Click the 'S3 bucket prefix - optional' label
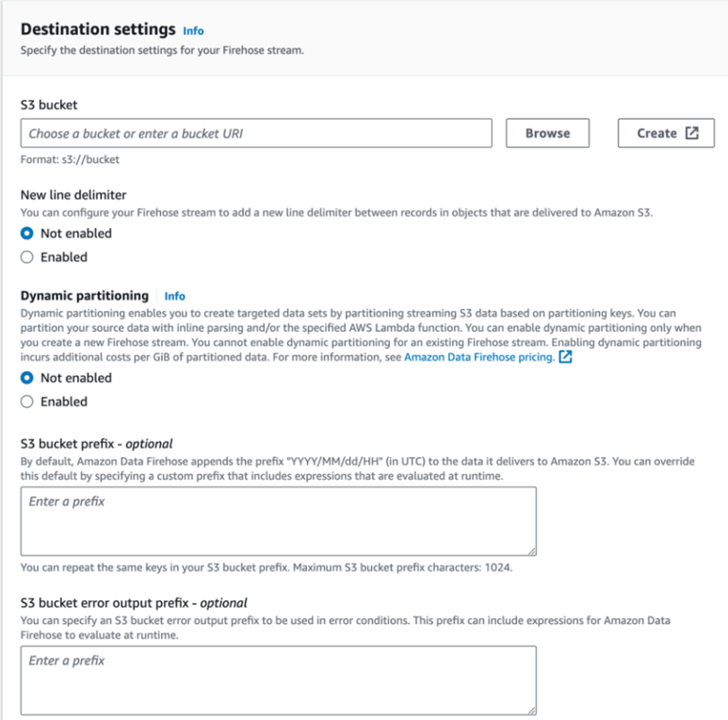 97,443
